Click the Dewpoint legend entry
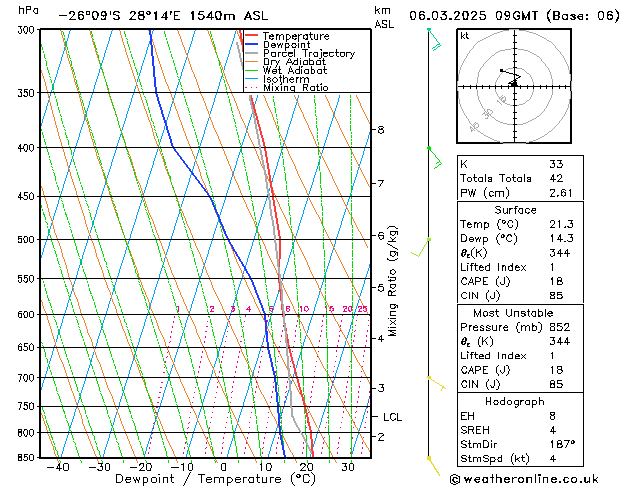Image resolution: width=629 pixels, height=486 pixels. click(x=286, y=45)
